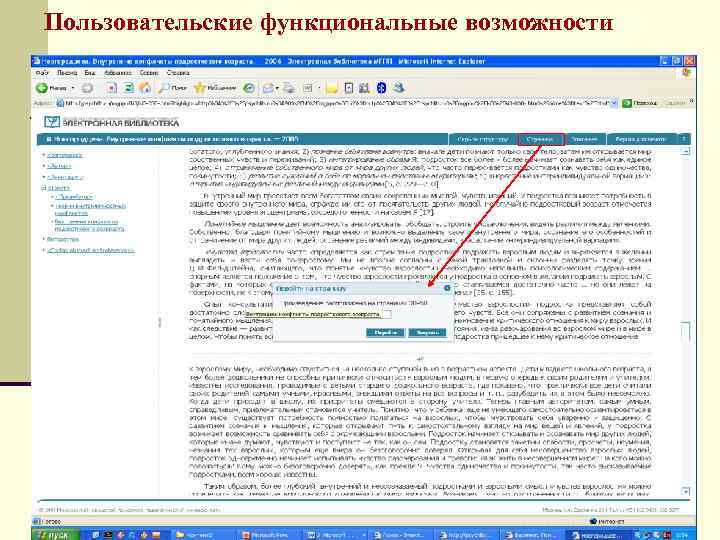This screenshot has width=720, height=540.
Task: Click the Электронная библиотека logo icon
Action: [x=52, y=122]
